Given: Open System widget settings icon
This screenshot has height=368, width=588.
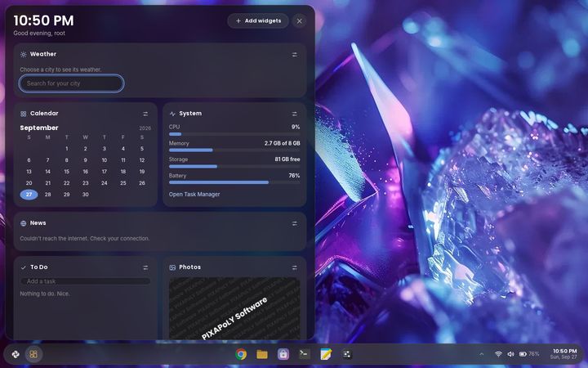Looking at the screenshot, I should (x=294, y=114).
